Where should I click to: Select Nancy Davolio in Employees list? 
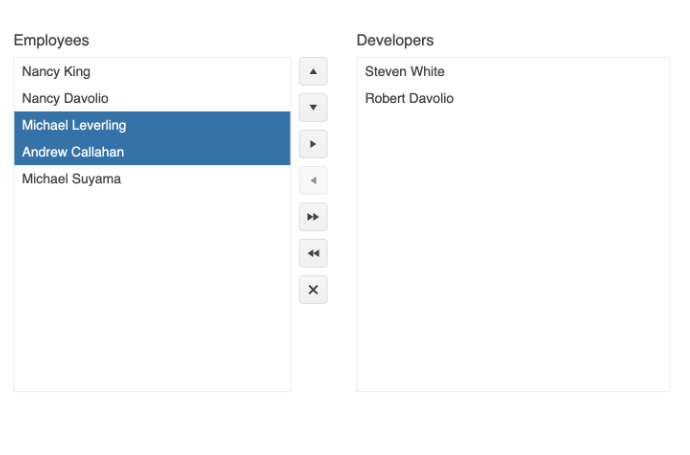65,99
